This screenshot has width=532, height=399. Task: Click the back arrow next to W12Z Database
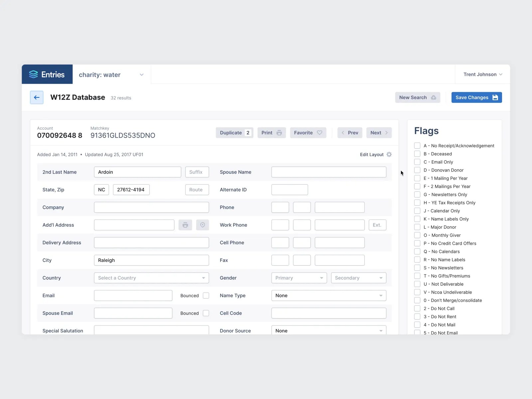[x=37, y=97]
